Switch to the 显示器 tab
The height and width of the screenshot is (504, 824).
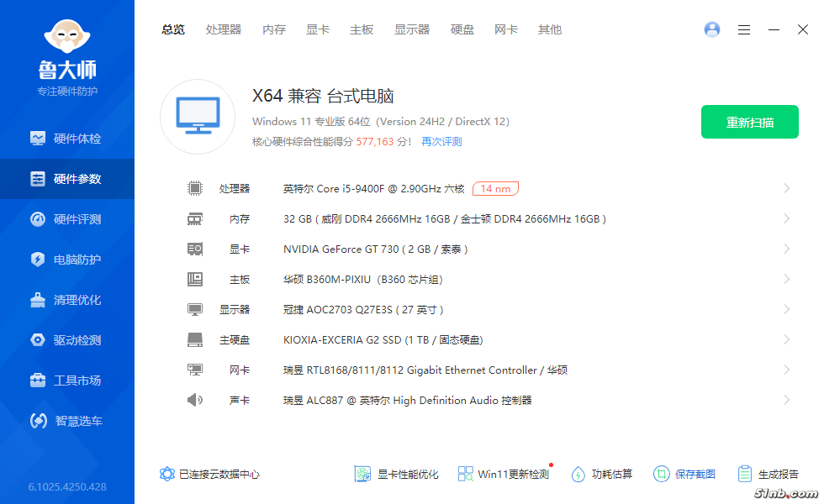[x=412, y=30]
